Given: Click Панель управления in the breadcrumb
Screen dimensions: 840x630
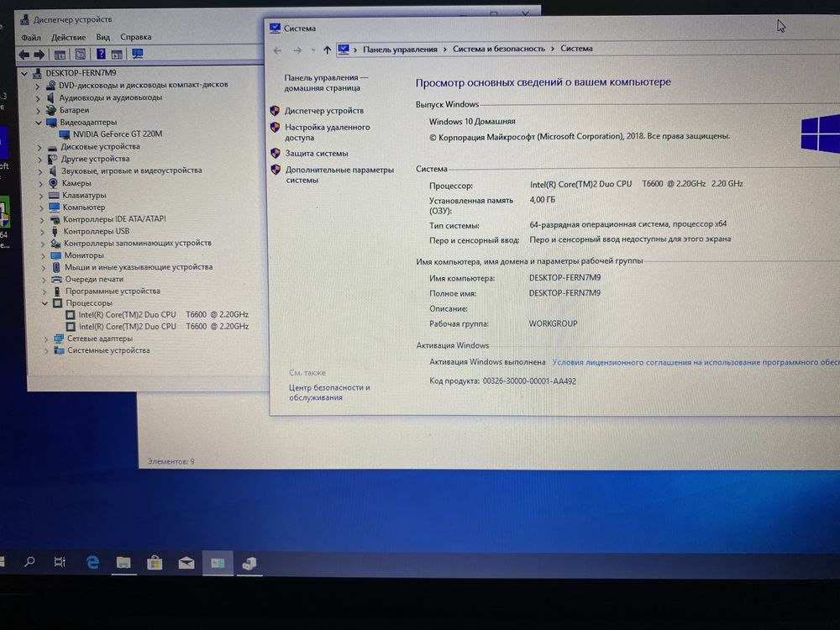Looking at the screenshot, I should (400, 50).
